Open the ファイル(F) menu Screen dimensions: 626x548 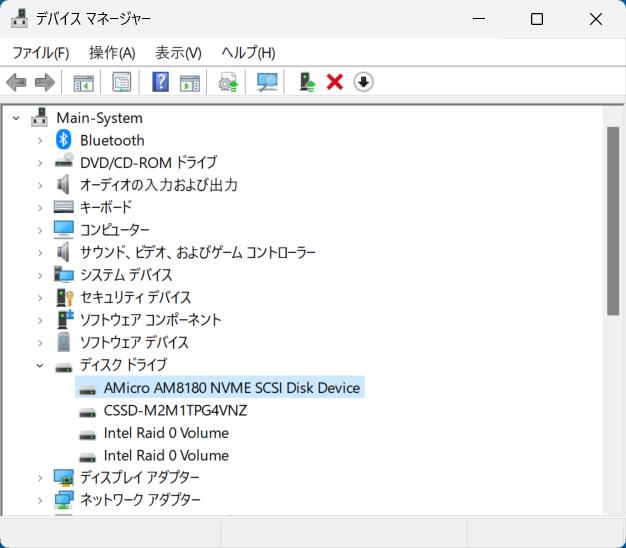tap(41, 53)
